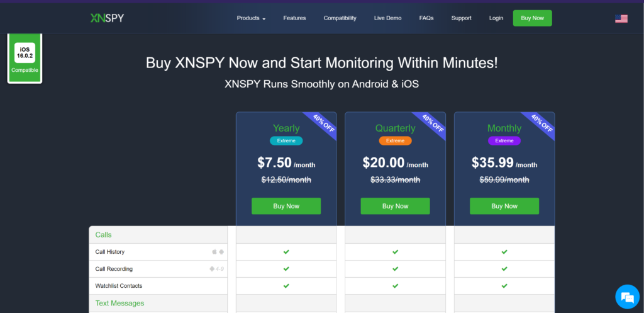Click the Buy XNSPY Now heading
The image size is (644, 313).
coord(321,63)
